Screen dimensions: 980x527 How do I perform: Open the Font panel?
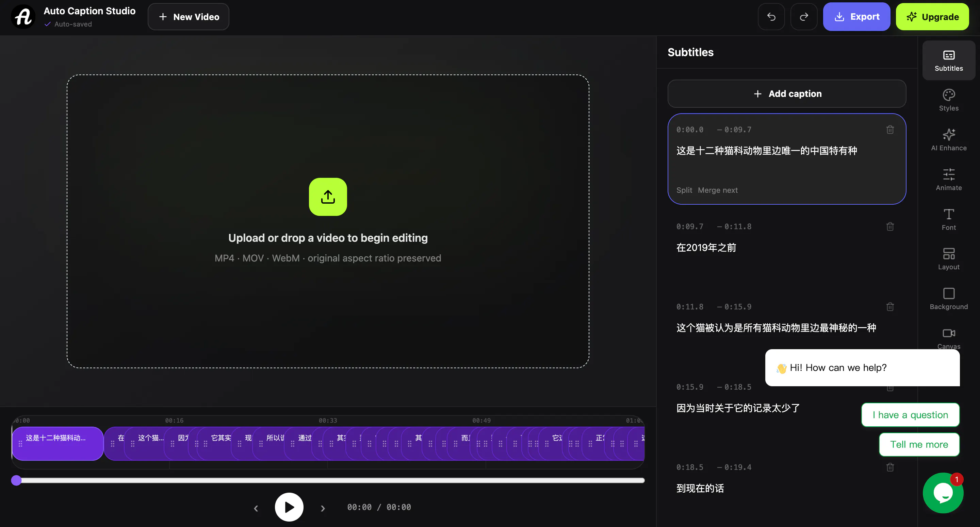point(948,219)
